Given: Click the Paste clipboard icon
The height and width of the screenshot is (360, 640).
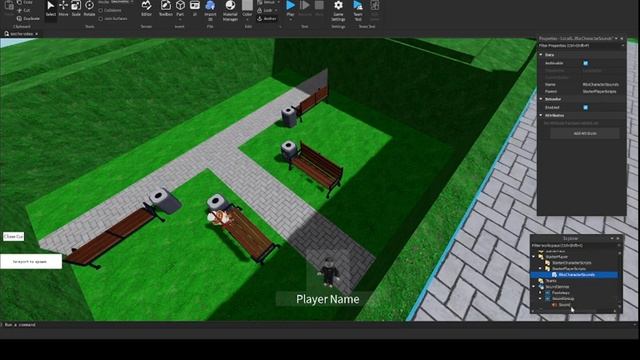Looking at the screenshot, I should (x=9, y=8).
